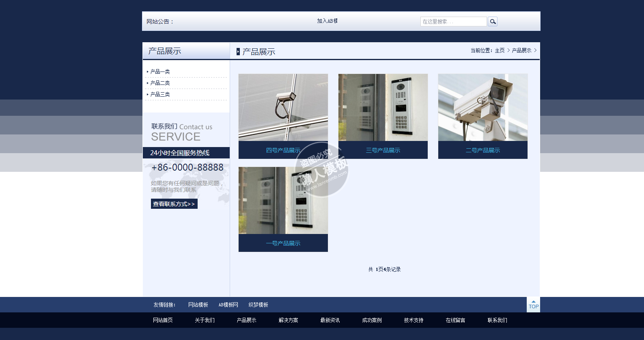Click the 加入AB模 announcement link

(327, 21)
